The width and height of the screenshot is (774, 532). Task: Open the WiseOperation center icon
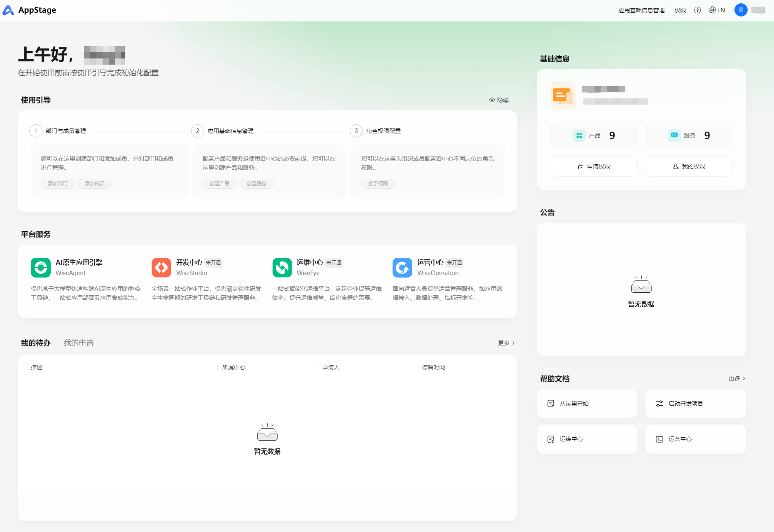tap(402, 268)
